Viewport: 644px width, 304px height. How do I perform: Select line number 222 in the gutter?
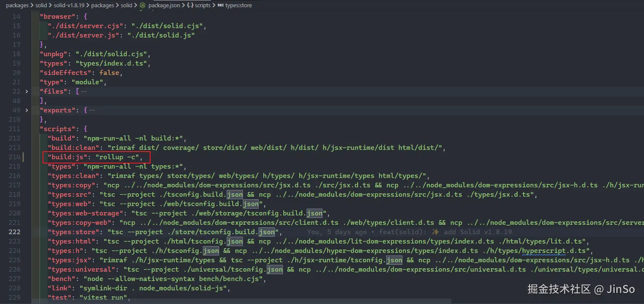pyautogui.click(x=14, y=232)
